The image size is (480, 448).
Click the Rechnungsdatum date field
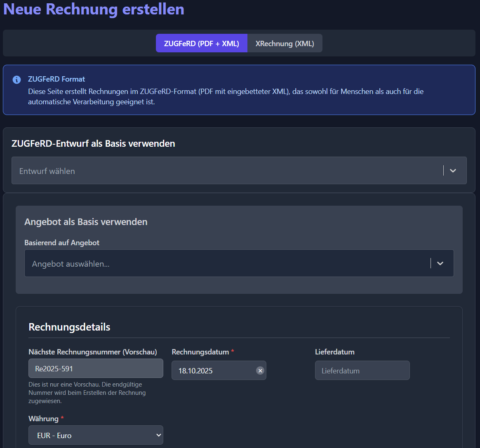click(x=210, y=370)
